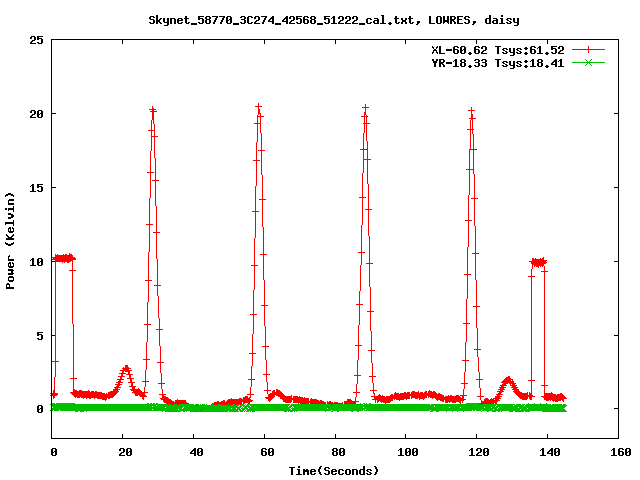Click the Time(Seconds) x-axis label

coord(333,471)
